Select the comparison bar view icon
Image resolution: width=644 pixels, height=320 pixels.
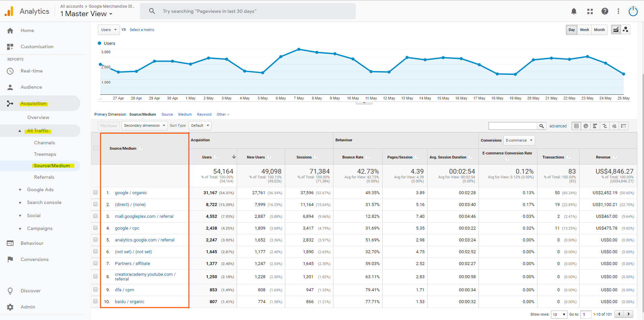[605, 126]
